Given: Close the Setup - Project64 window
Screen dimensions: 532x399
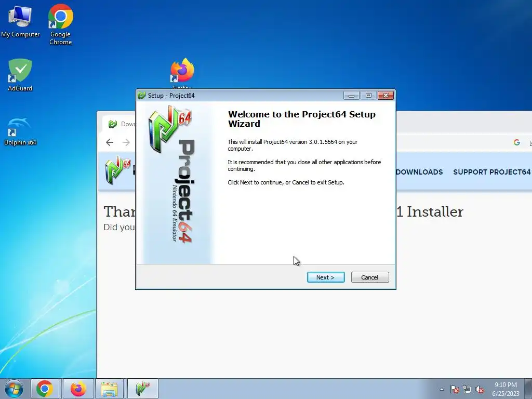Looking at the screenshot, I should tap(386, 96).
